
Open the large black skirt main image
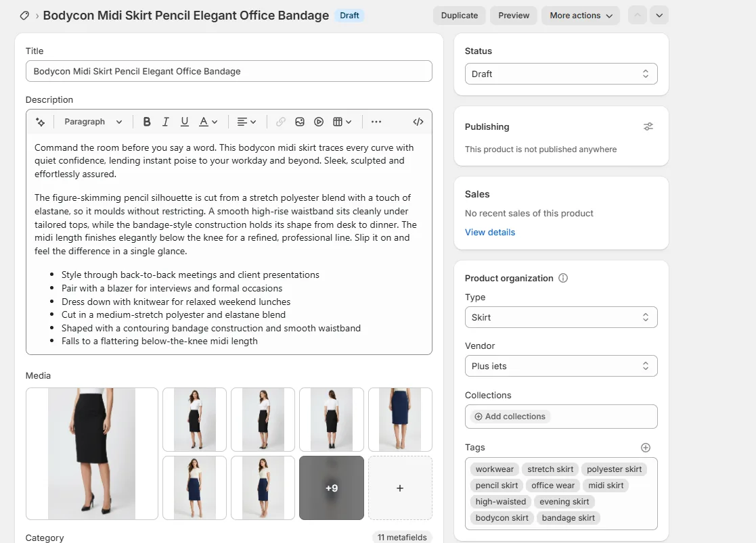tap(91, 454)
